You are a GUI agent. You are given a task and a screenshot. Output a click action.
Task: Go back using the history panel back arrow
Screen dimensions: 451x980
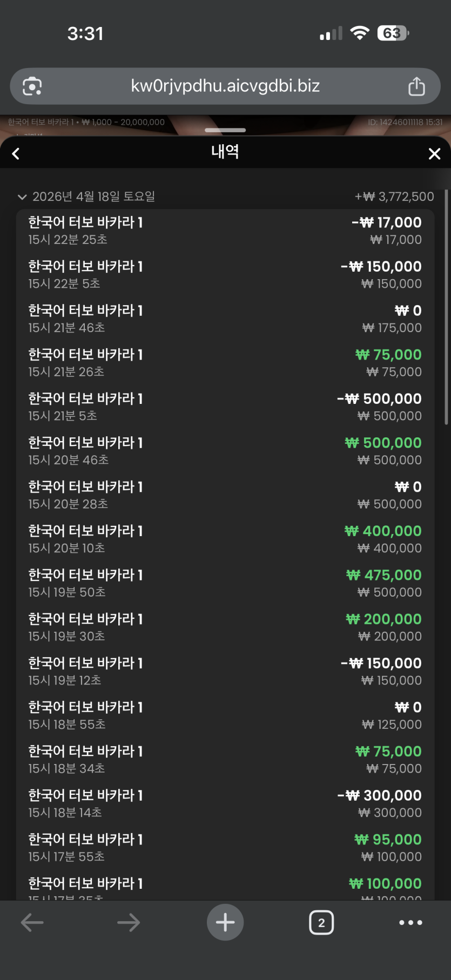16,154
